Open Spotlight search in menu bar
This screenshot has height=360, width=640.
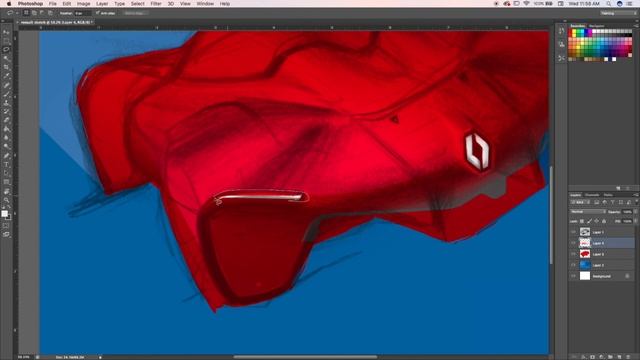609,4
